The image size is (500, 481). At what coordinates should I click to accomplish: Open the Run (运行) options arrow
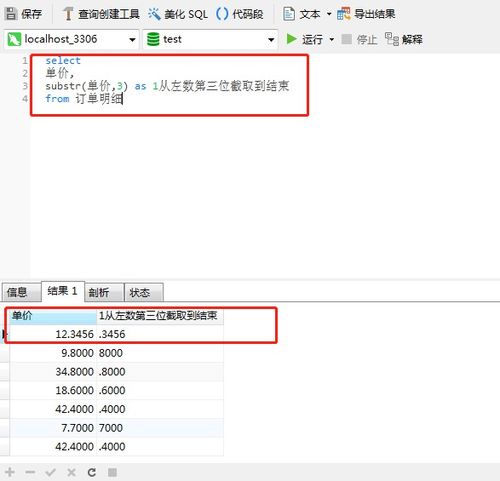pyautogui.click(x=332, y=39)
